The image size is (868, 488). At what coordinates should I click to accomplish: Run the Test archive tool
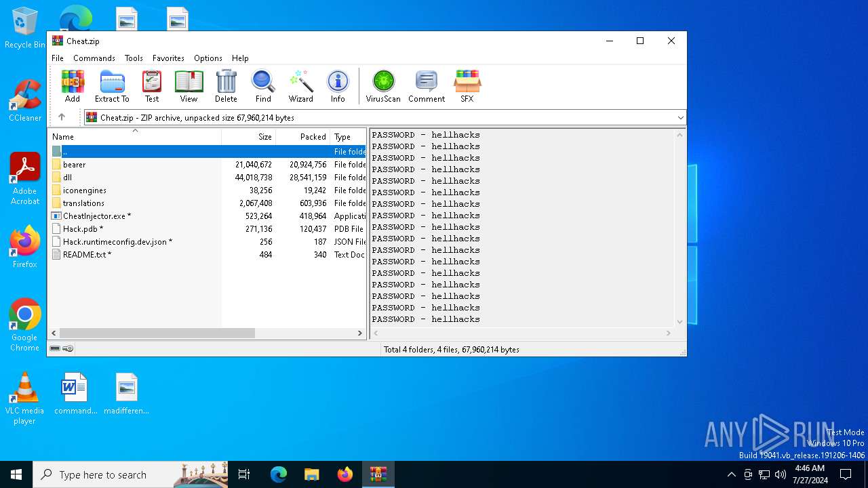pyautogui.click(x=152, y=86)
